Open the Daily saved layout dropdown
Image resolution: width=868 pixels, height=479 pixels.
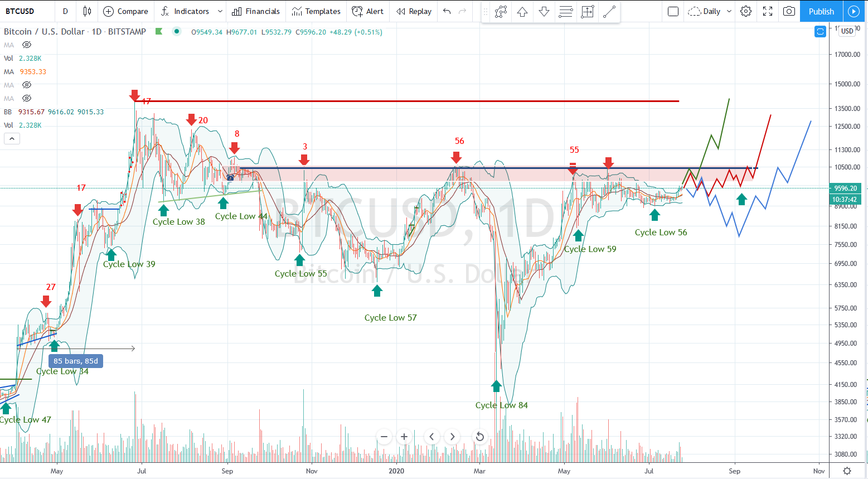710,11
